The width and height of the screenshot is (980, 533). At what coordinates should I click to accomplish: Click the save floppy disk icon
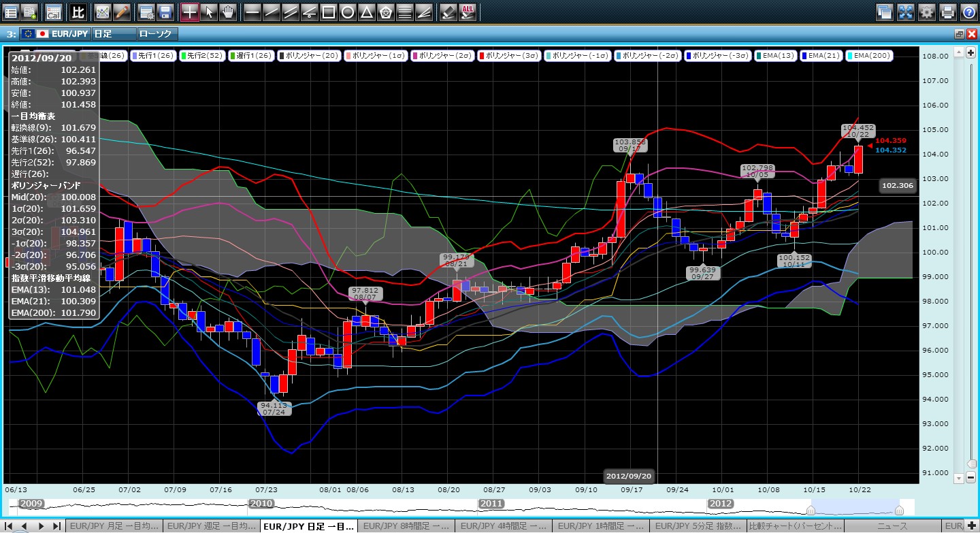click(x=165, y=12)
